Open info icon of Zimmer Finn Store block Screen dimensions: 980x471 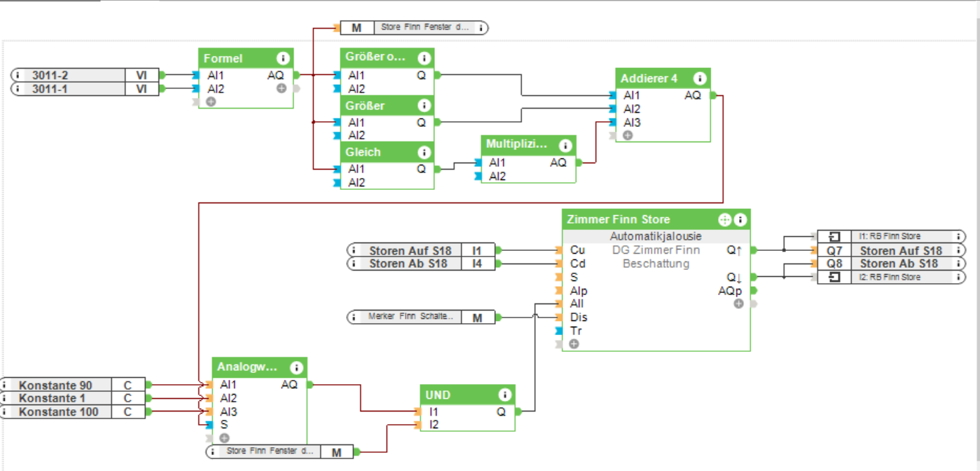click(741, 219)
